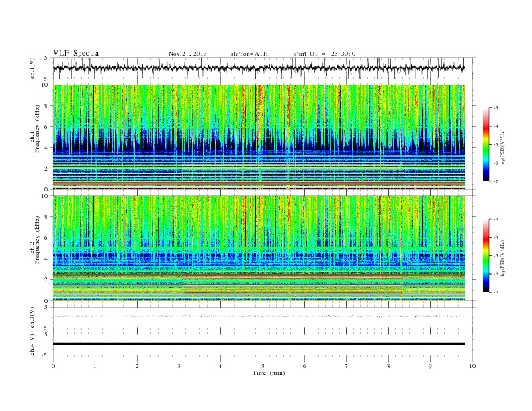The width and height of the screenshot is (532, 411).
Task: Click the ch.2 PSD color scale bar
Action: [486, 255]
